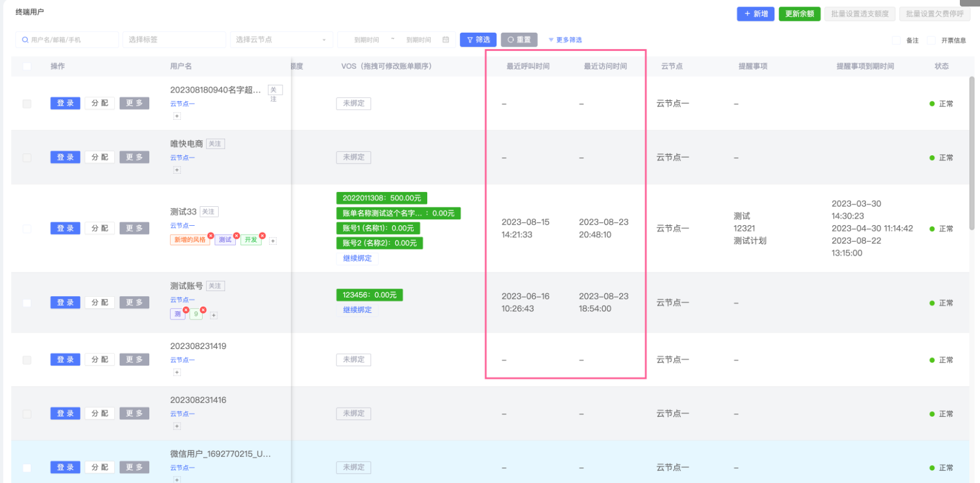
Task: Check the select-all checkbox in table header
Action: pyautogui.click(x=27, y=66)
